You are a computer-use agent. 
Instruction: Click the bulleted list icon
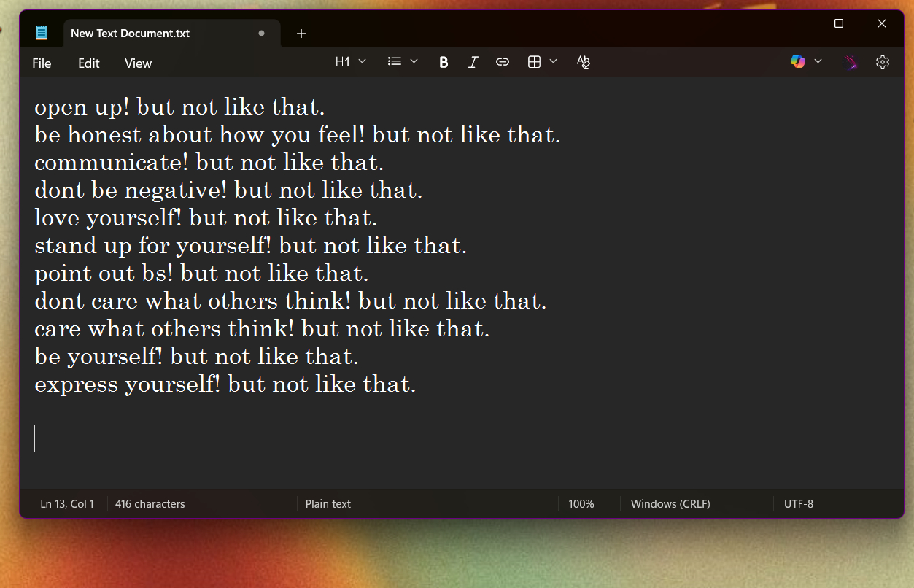click(x=395, y=62)
